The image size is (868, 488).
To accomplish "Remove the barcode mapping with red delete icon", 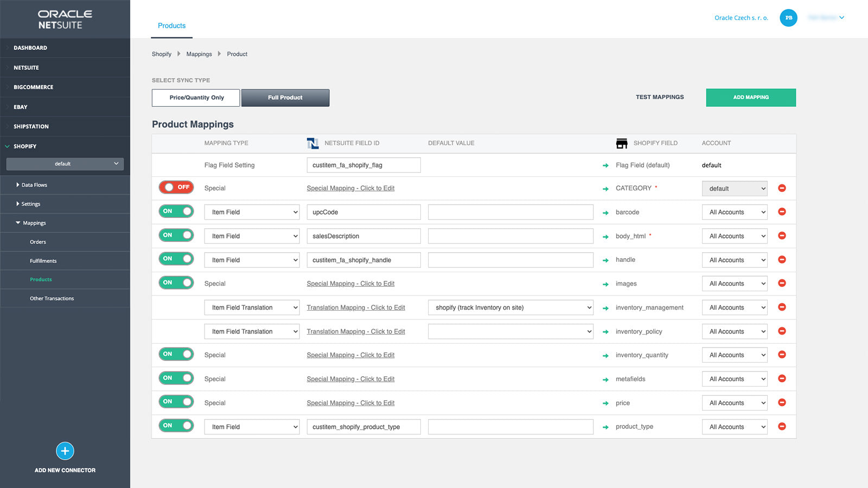I will pos(782,211).
